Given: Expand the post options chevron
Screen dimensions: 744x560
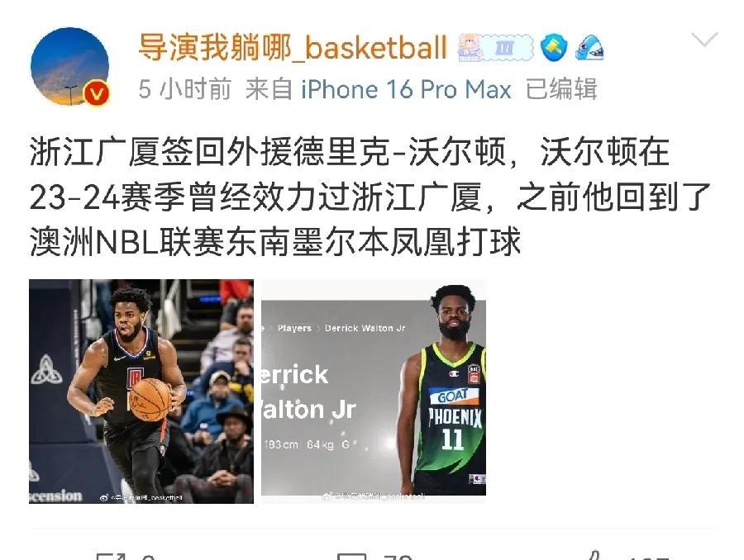Looking at the screenshot, I should point(704,40).
